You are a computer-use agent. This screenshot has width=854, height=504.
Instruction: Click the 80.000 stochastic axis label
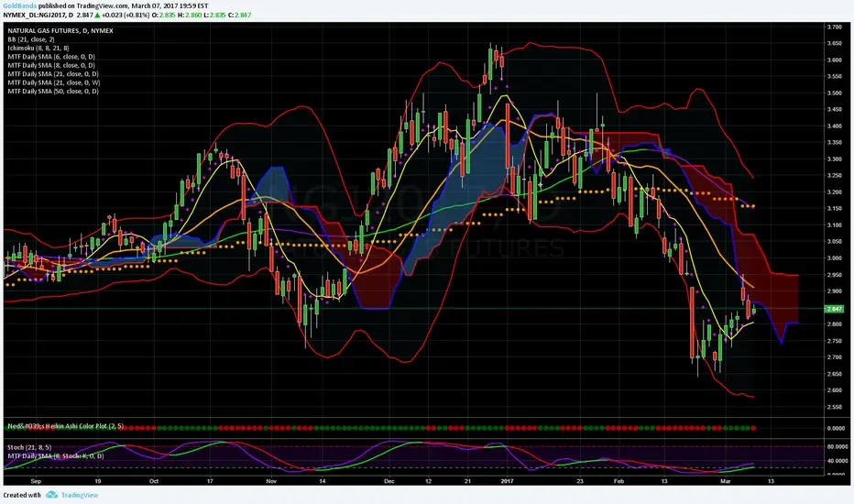pos(836,447)
